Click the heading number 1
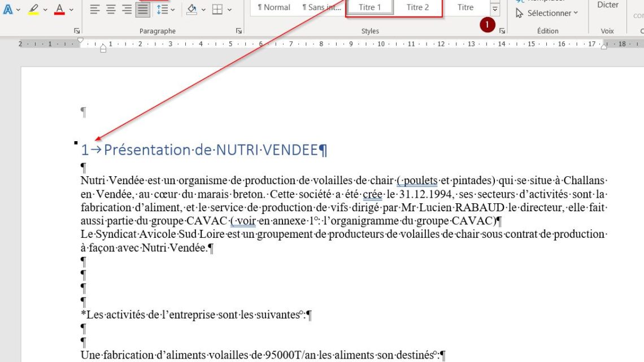Viewport: 644px width, 362px height. [85, 150]
